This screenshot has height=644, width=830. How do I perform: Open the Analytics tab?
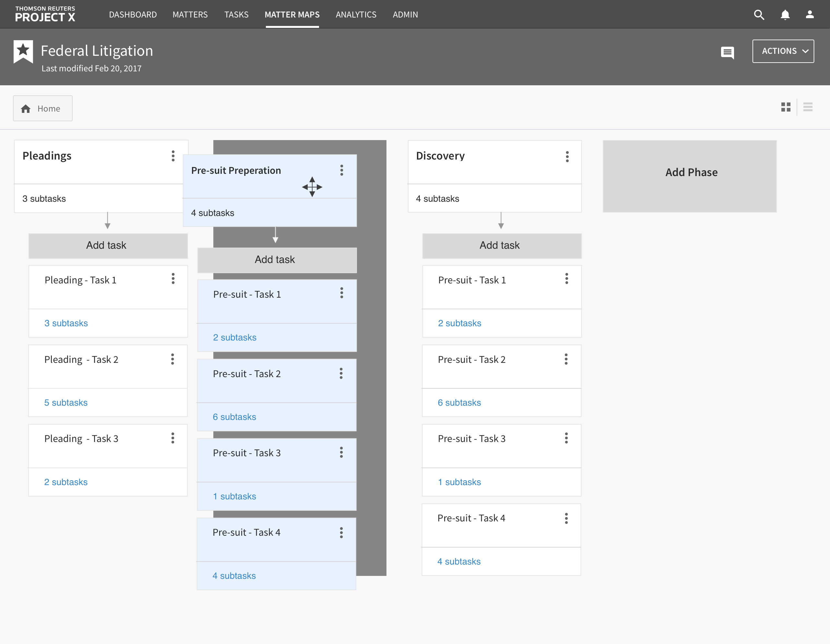[x=356, y=15]
